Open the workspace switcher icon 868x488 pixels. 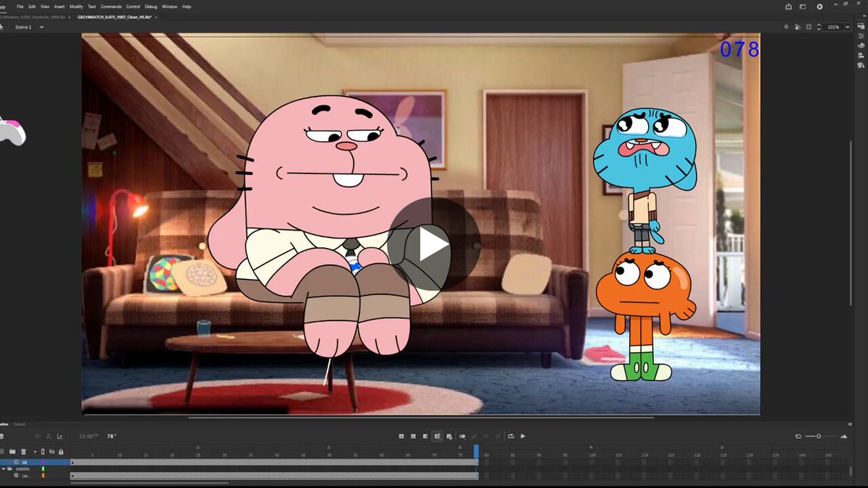[x=804, y=7]
